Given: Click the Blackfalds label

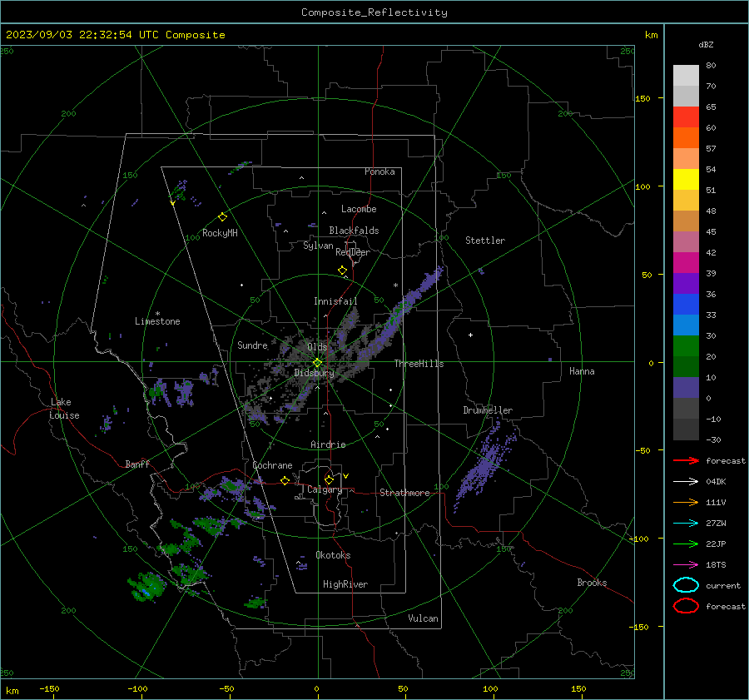Looking at the screenshot, I should [x=354, y=231].
